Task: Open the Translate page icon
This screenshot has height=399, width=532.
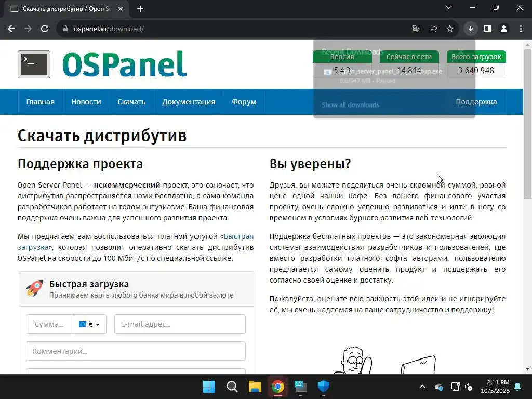Action: [x=416, y=29]
